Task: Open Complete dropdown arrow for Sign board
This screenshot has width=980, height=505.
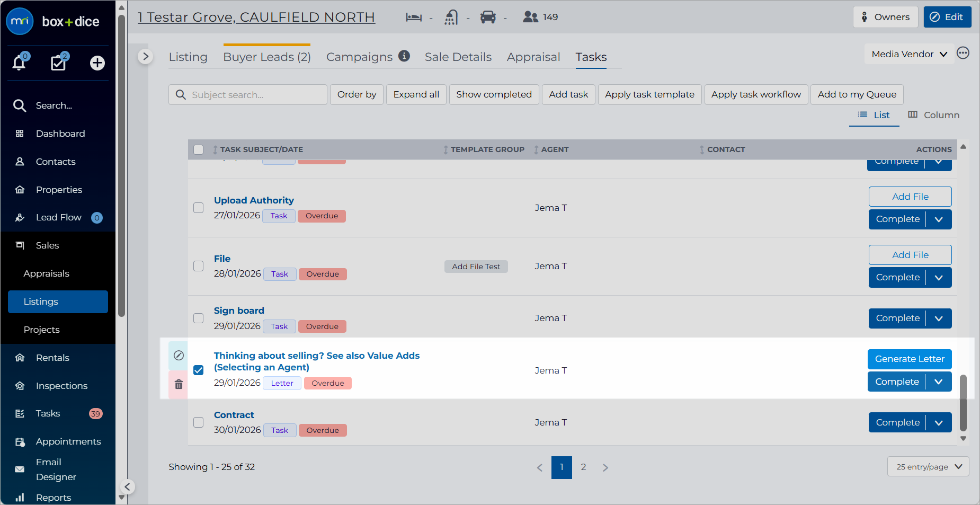Action: point(939,318)
